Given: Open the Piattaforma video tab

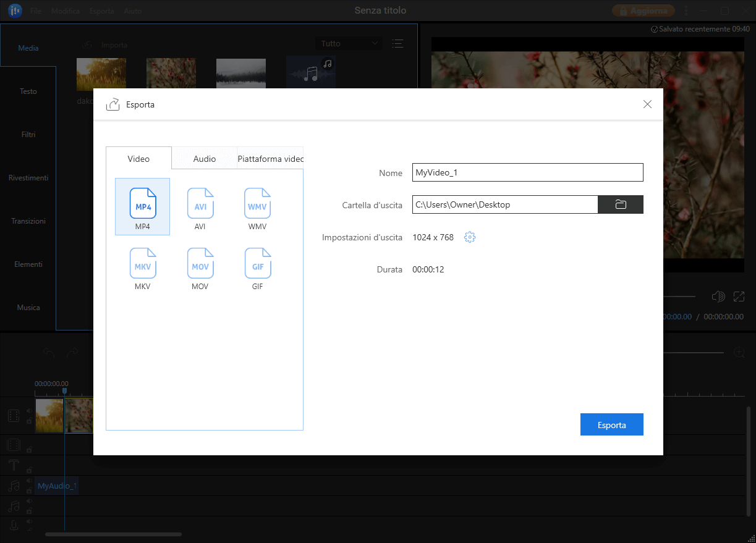Looking at the screenshot, I should point(271,159).
